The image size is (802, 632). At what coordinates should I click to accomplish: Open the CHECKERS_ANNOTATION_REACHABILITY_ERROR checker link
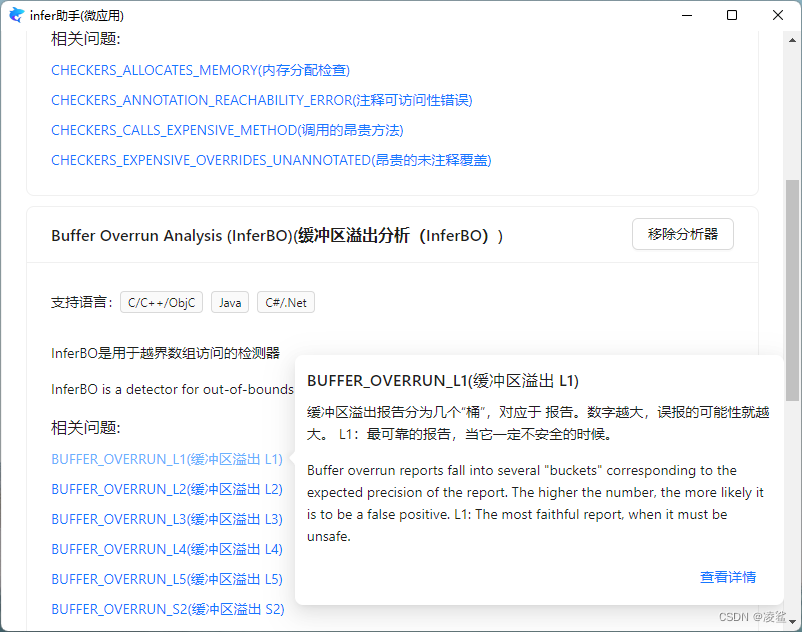262,100
